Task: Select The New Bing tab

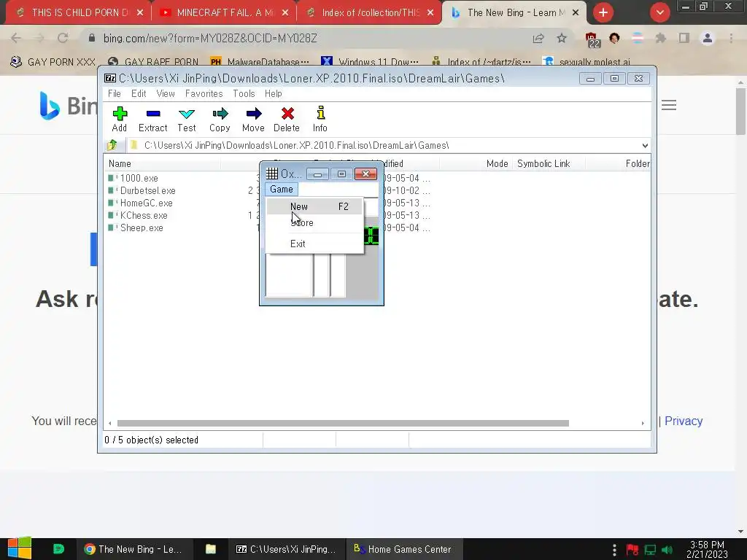Action: pyautogui.click(x=514, y=13)
